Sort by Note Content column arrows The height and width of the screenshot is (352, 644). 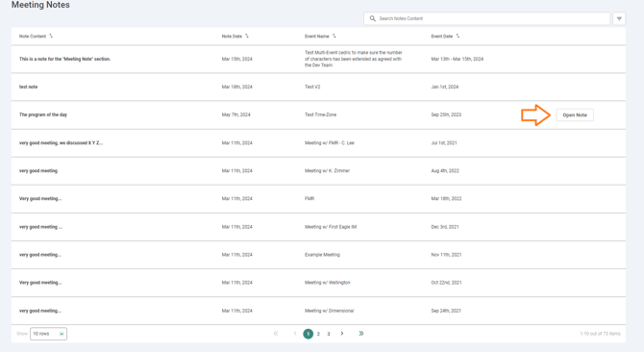(51, 36)
